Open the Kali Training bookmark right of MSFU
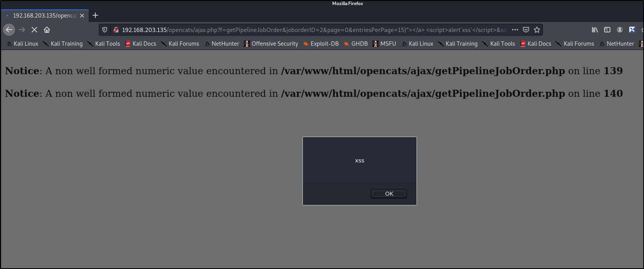The width and height of the screenshot is (644, 269). (x=458, y=44)
